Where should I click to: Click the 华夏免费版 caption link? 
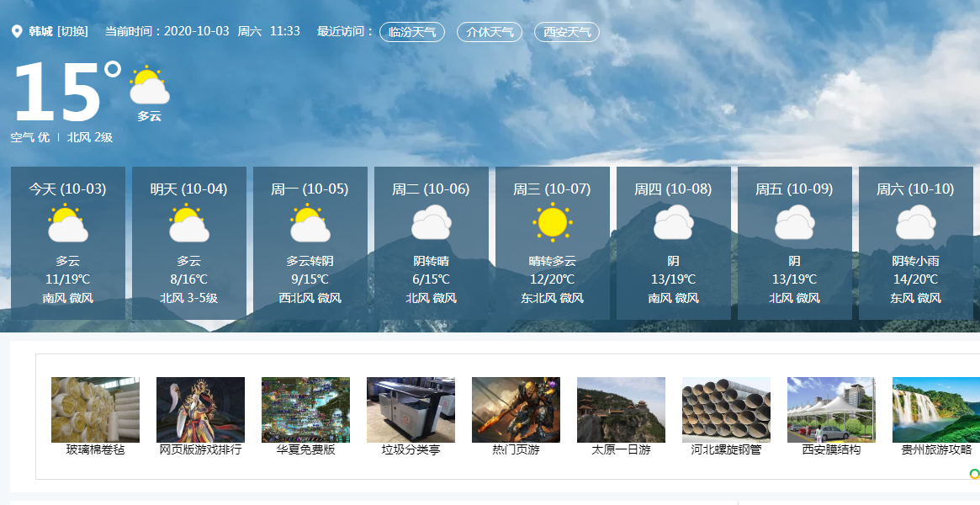[x=305, y=449]
